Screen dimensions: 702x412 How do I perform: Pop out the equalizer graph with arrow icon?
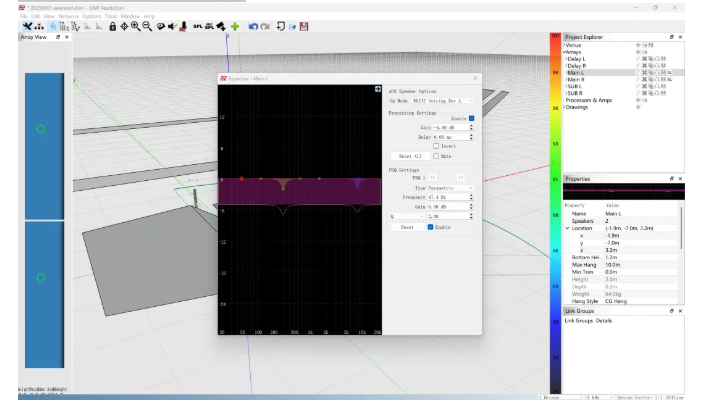coord(378,88)
